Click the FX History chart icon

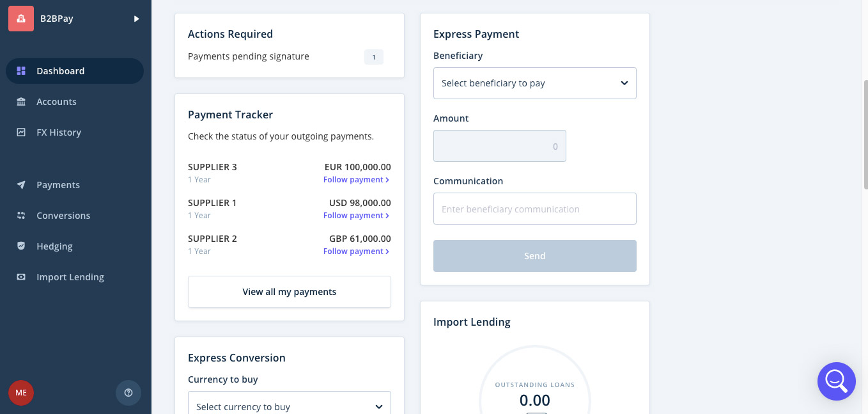[21, 132]
